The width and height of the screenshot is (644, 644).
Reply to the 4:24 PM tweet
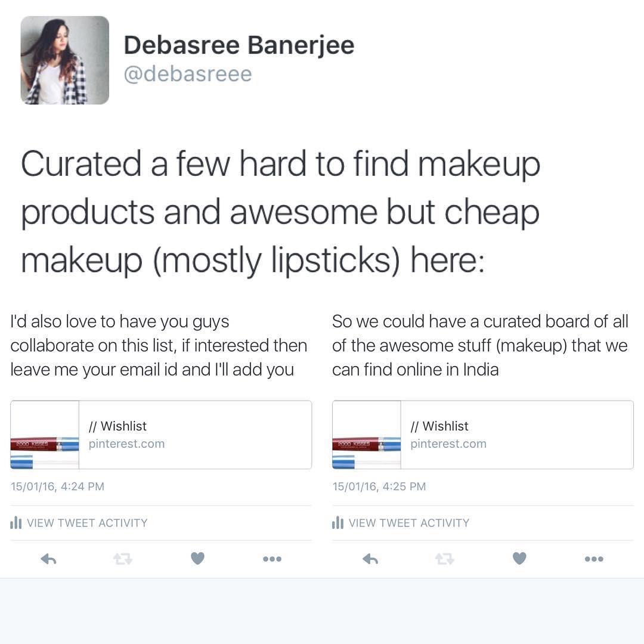point(48,559)
